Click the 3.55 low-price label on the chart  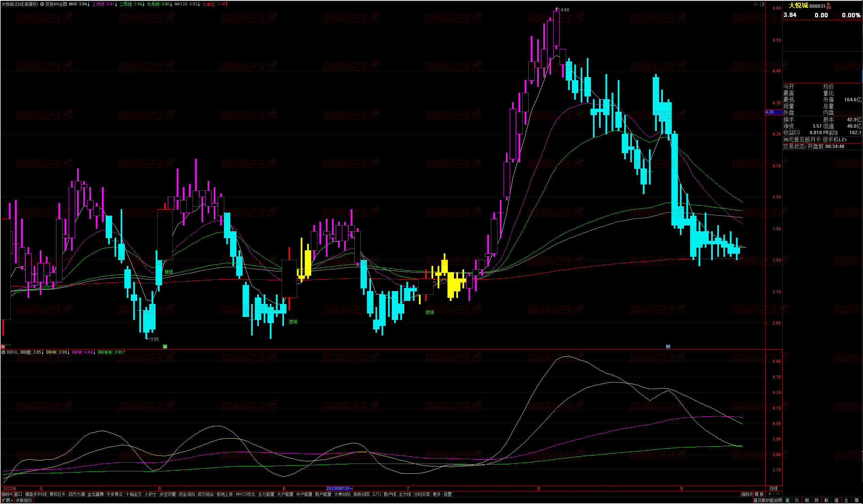155,339
